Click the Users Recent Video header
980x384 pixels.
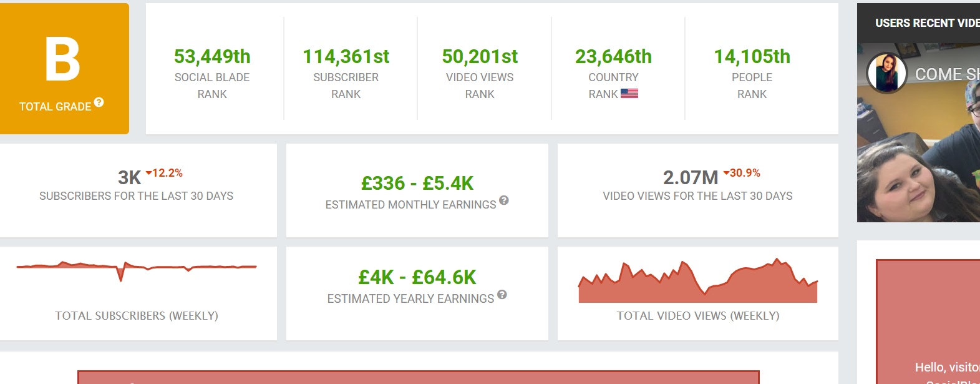coord(918,23)
